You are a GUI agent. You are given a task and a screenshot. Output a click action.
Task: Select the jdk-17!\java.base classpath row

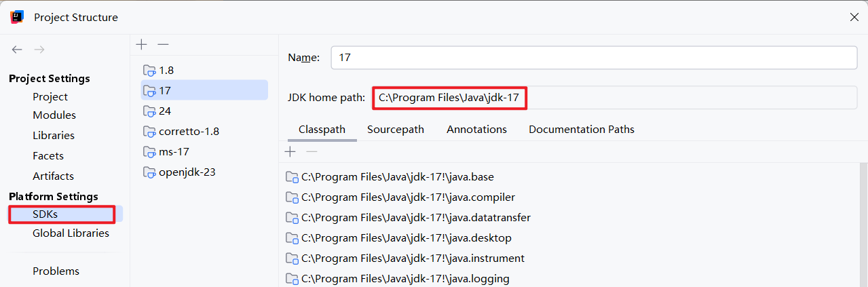click(x=570, y=177)
